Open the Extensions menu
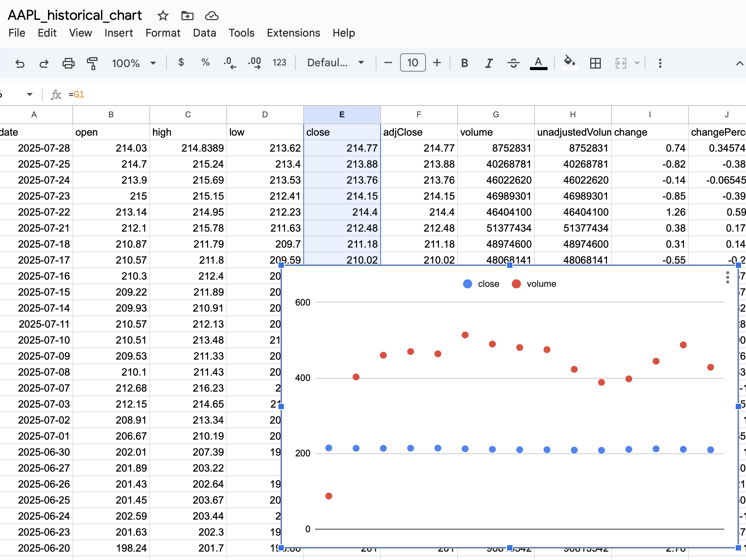Screen dimensions: 746x560 (x=293, y=33)
